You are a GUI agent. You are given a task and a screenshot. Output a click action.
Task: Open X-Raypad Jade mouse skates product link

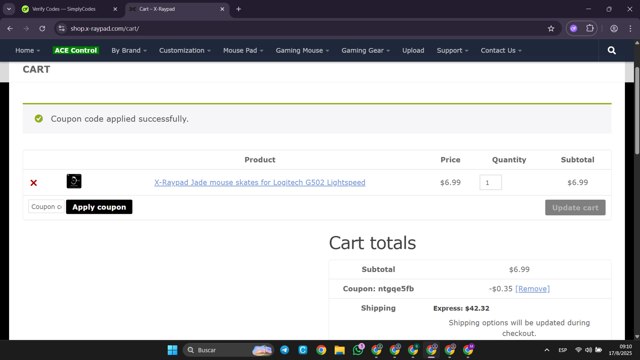click(x=260, y=182)
